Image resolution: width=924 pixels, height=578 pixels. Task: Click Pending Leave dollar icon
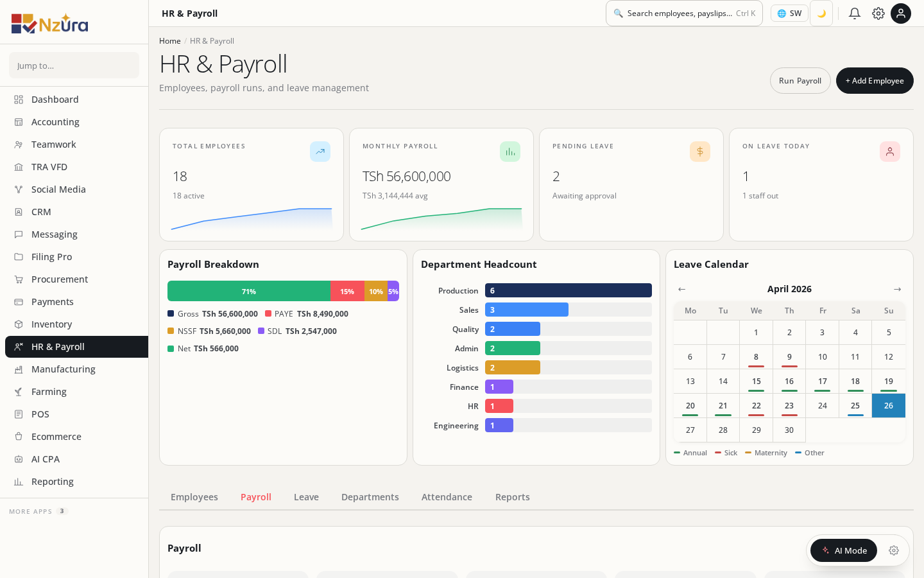pos(700,152)
